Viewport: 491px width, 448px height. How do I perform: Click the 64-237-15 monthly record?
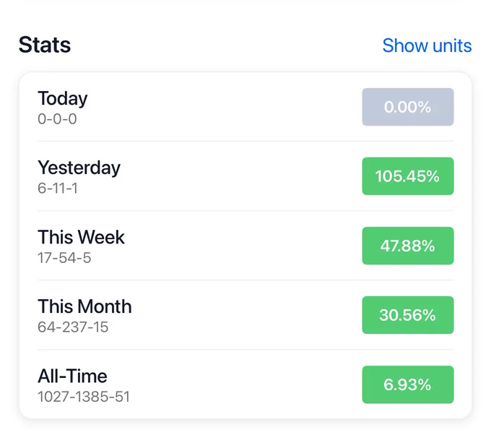[x=73, y=327]
